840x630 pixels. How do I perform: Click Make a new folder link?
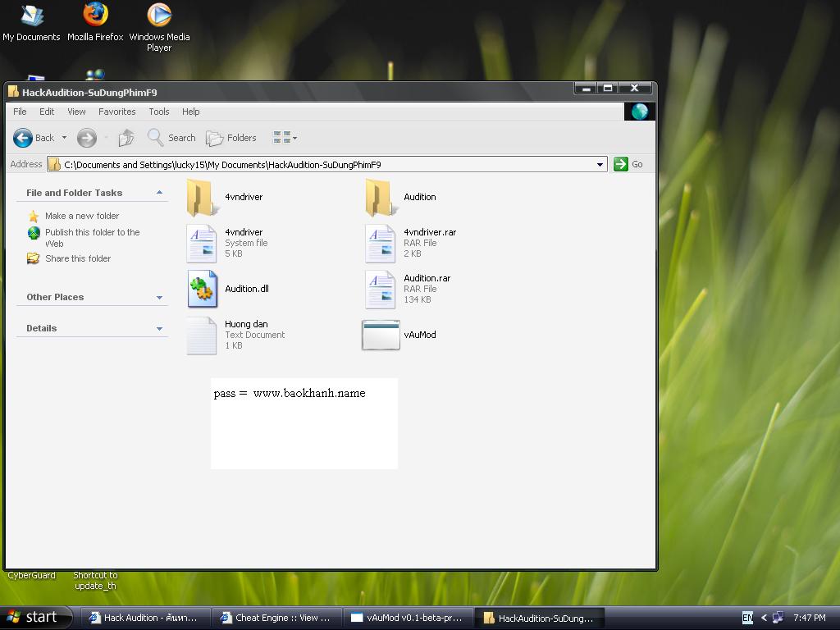pyautogui.click(x=81, y=216)
